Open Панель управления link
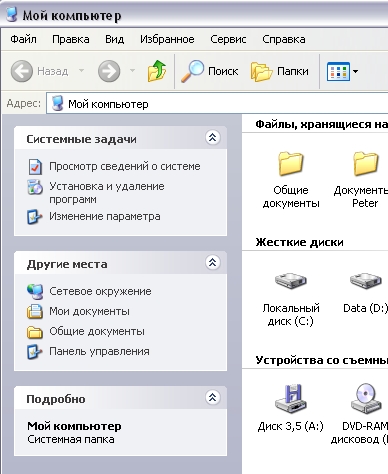The image size is (388, 474). click(x=99, y=351)
